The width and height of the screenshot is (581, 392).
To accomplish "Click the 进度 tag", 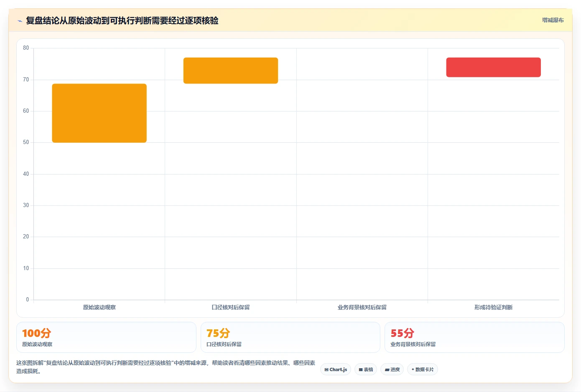I will click(x=392, y=369).
